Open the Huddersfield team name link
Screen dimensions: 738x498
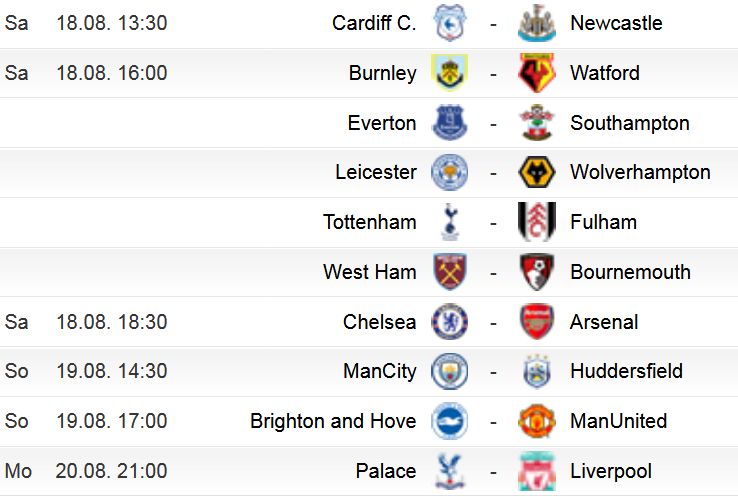[626, 371]
